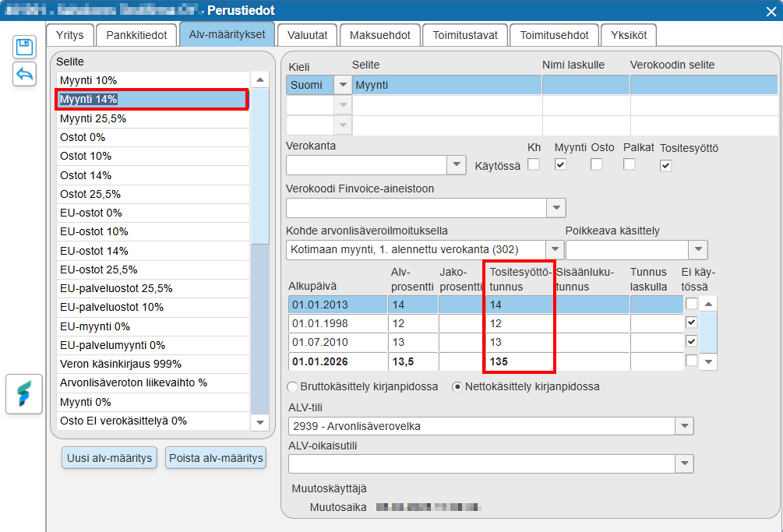Image resolution: width=783 pixels, height=532 pixels.
Task: Select Nettokäsittely kirjanpidossa radio button
Action: (457, 387)
